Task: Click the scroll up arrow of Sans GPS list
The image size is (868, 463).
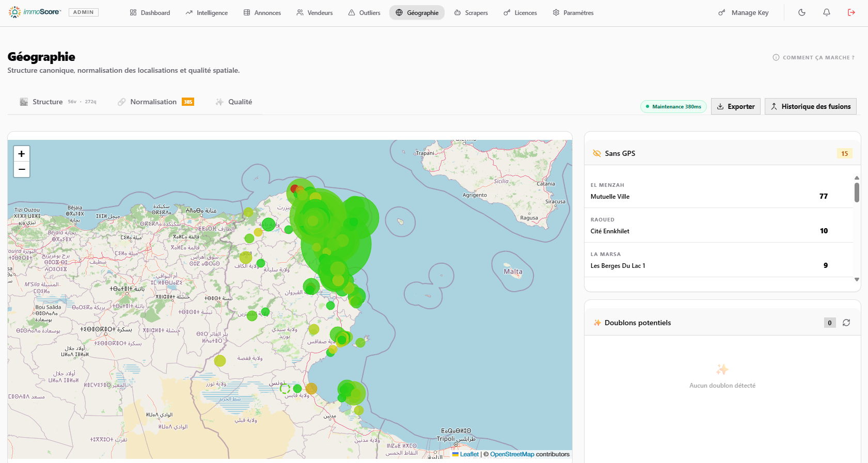Action: (857, 178)
